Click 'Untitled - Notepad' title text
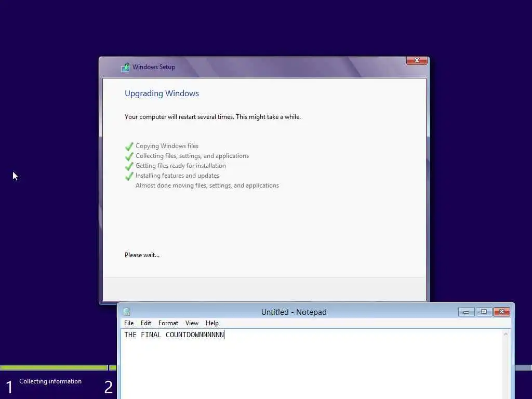Image resolution: width=532 pixels, height=399 pixels. [x=294, y=312]
